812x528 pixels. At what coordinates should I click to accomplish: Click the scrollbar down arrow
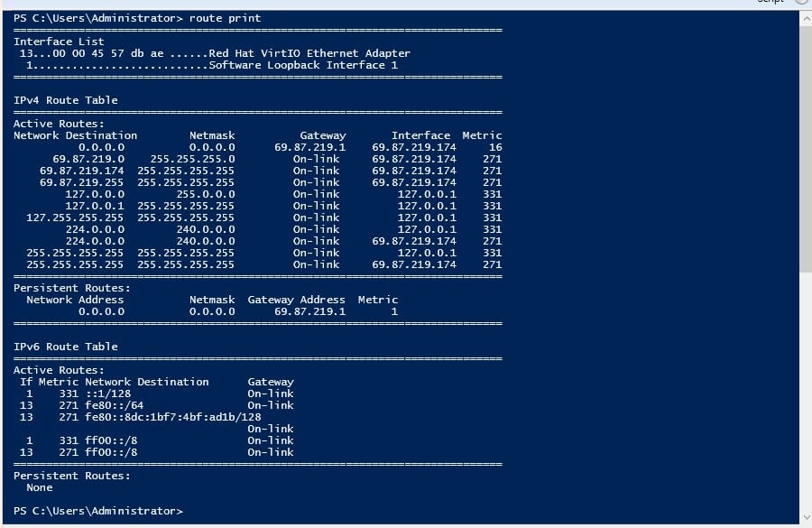[x=806, y=517]
